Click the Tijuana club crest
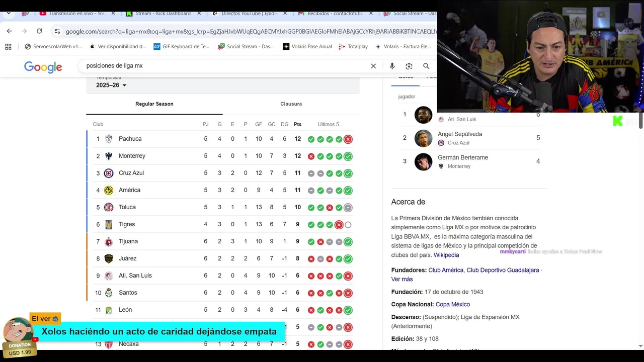Image resolution: width=644 pixels, height=362 pixels. pos(109,241)
